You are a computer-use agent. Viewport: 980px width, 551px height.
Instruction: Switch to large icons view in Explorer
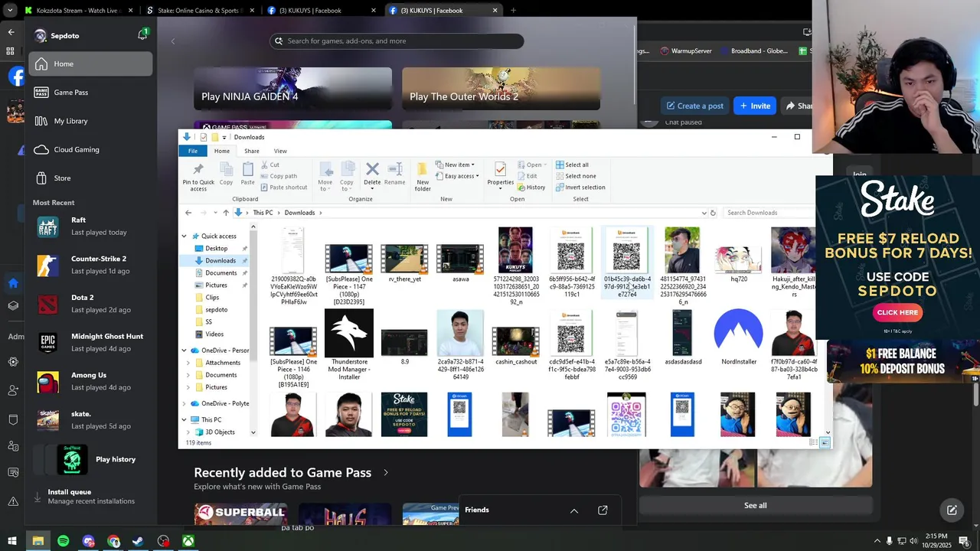[825, 443]
